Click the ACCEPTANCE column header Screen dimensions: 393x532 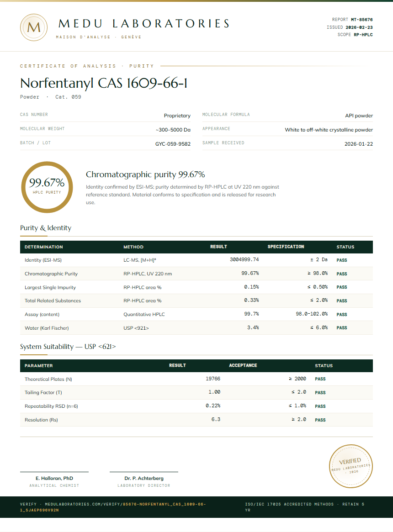pos(243,365)
